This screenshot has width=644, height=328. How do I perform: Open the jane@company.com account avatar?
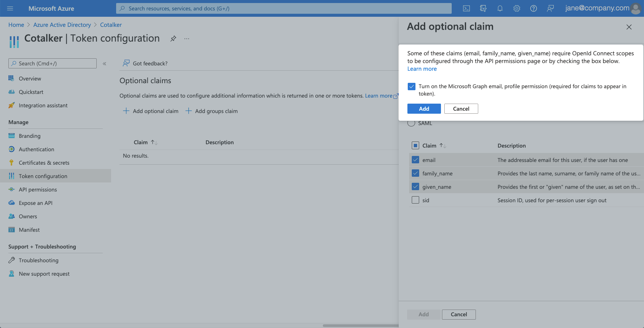(636, 8)
